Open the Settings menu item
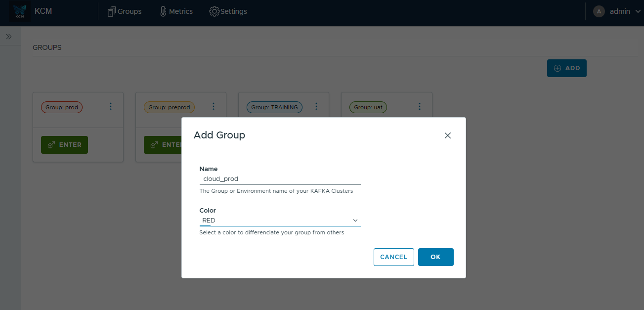This screenshot has height=310, width=644. tap(228, 11)
